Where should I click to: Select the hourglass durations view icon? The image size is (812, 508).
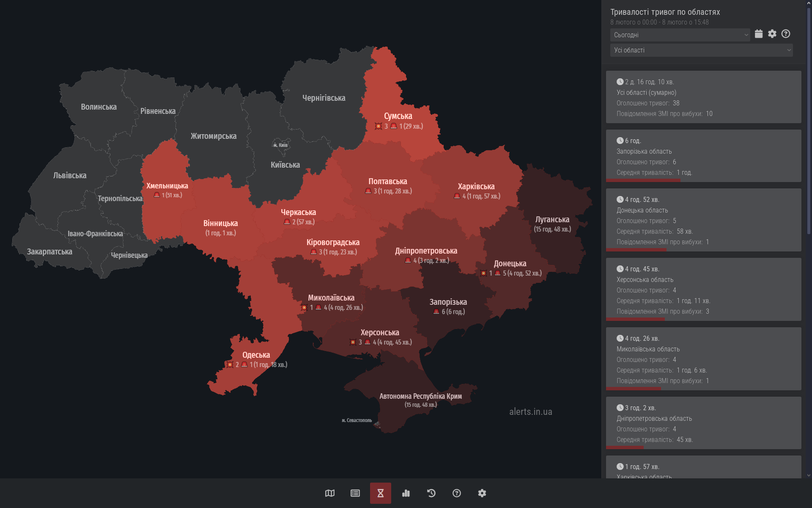click(x=381, y=493)
